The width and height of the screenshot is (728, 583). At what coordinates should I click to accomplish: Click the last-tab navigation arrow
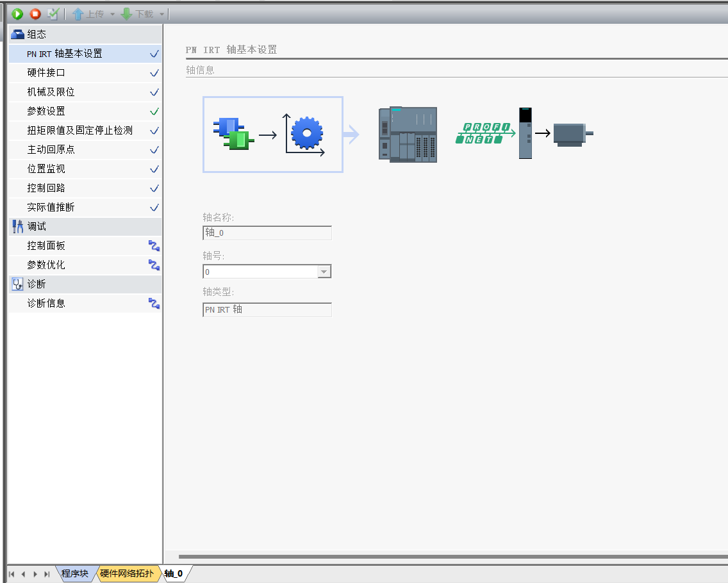tap(47, 574)
